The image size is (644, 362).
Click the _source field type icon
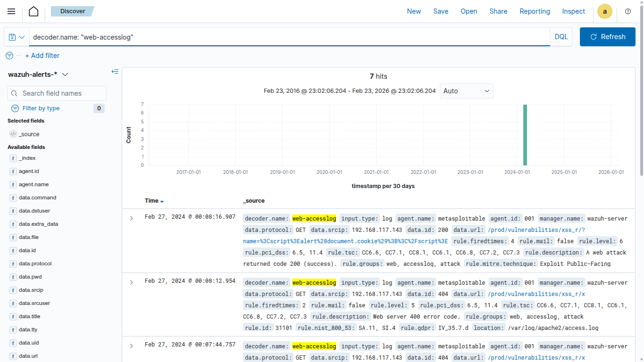pos(13,134)
